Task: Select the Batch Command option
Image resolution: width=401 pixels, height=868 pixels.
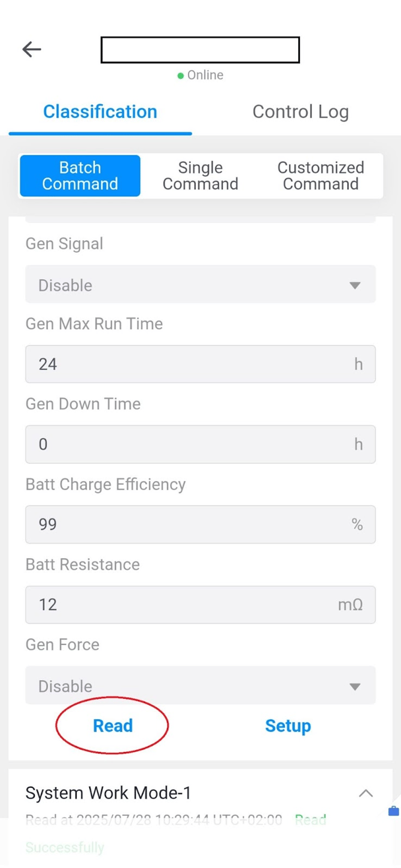Action: tap(80, 176)
